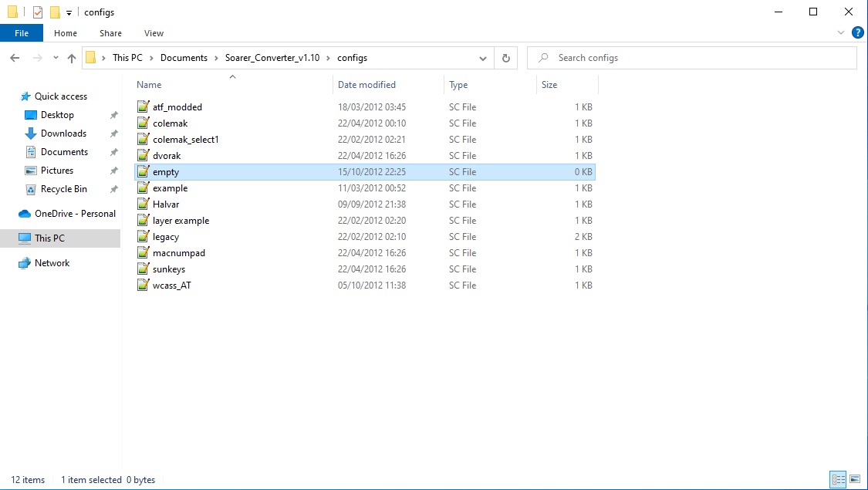
Task: Click the Up arrow to go to parent folder
Action: [71, 57]
